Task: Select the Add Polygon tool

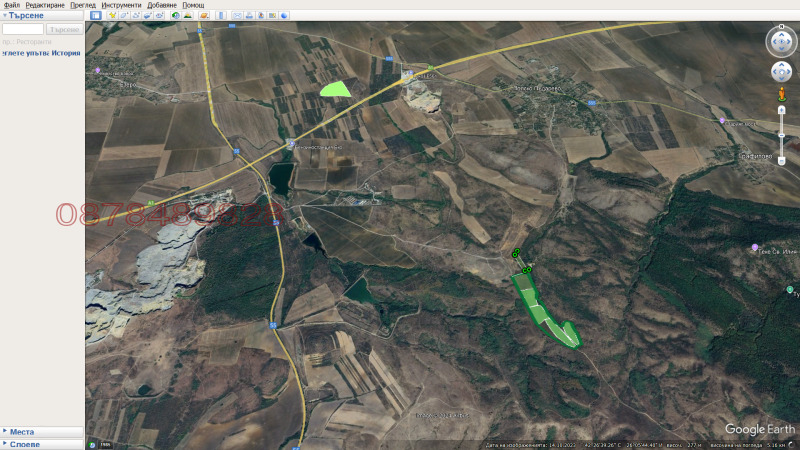Action: click(123, 16)
